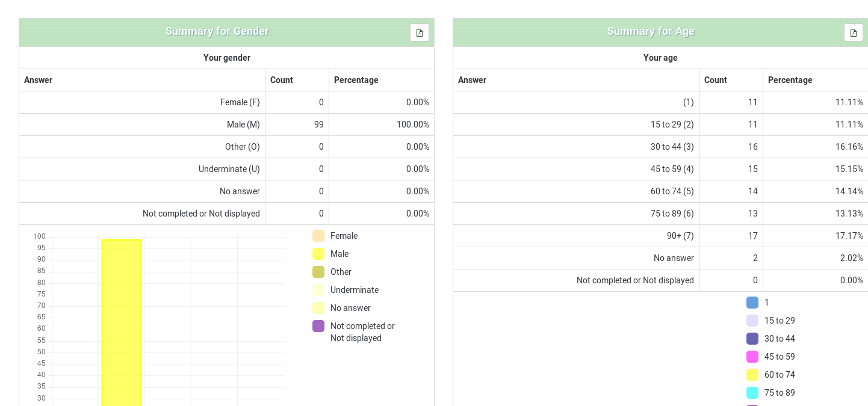Image resolution: width=868 pixels, height=406 pixels.
Task: Click the Summary for Age header
Action: tap(651, 31)
